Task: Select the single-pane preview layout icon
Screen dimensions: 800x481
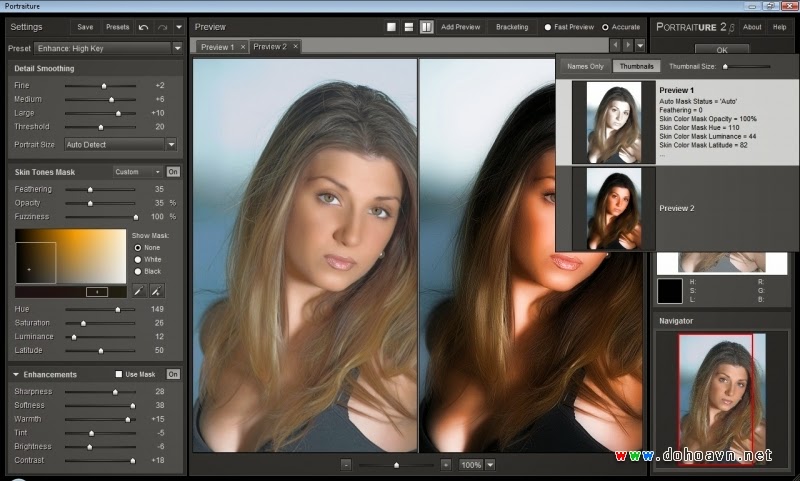Action: point(391,27)
